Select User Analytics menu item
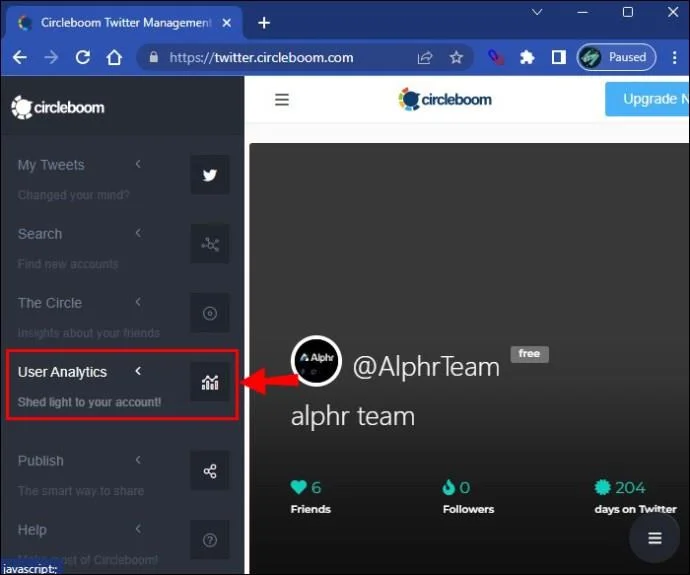690x575 pixels. tap(62, 372)
